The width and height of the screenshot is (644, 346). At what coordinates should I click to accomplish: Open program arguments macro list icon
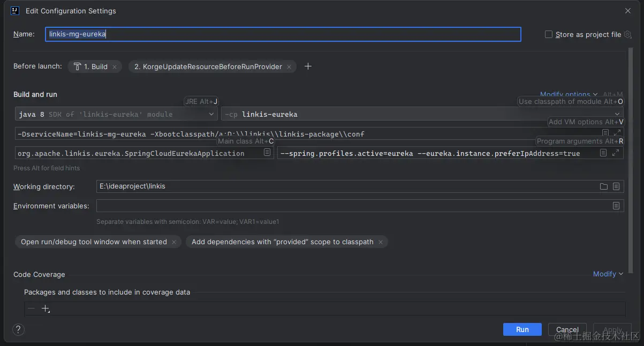tap(603, 153)
